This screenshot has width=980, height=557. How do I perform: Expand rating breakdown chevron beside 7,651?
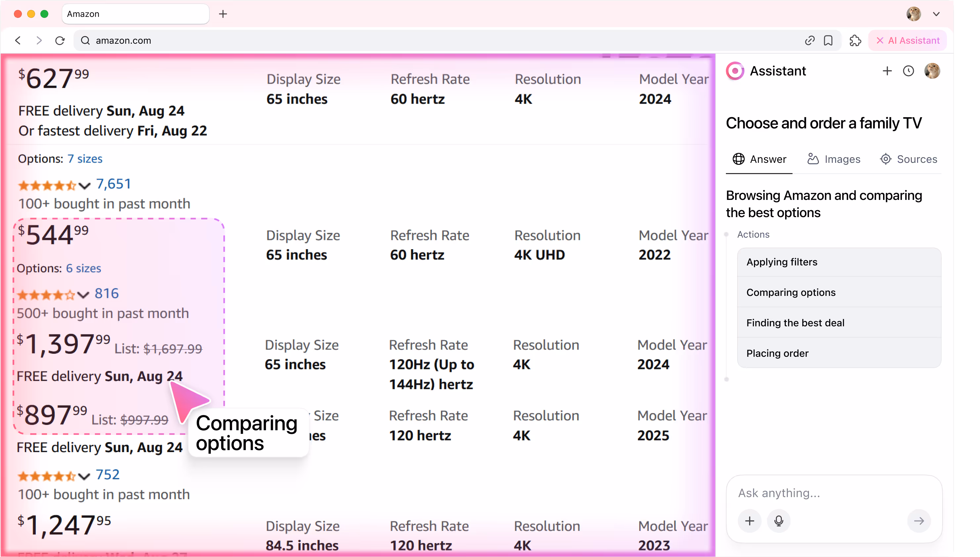point(84,186)
